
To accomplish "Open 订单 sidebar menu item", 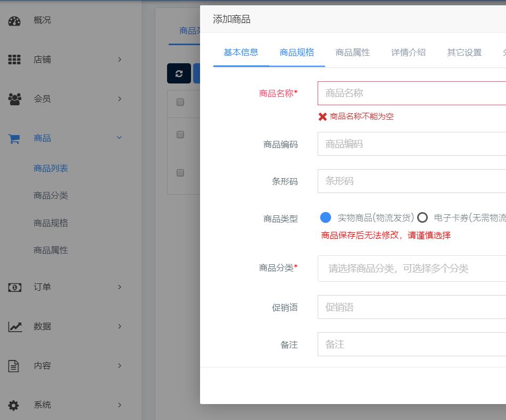I will [x=42, y=287].
